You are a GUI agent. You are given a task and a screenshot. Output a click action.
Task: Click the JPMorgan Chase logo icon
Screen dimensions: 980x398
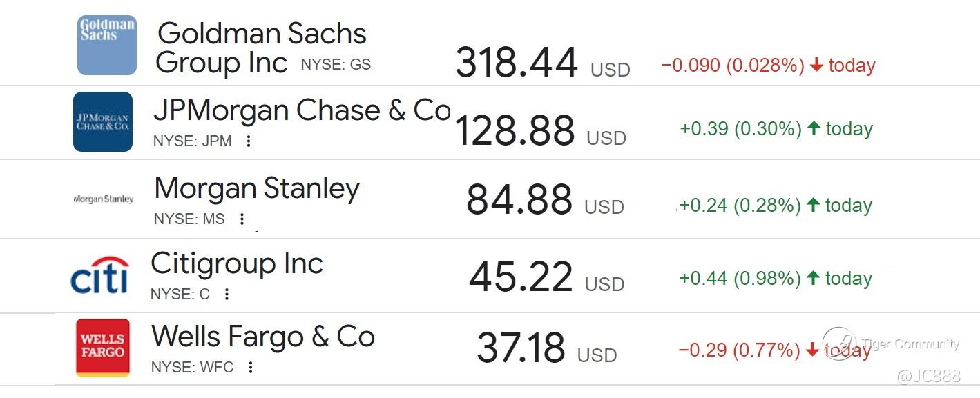(x=103, y=121)
